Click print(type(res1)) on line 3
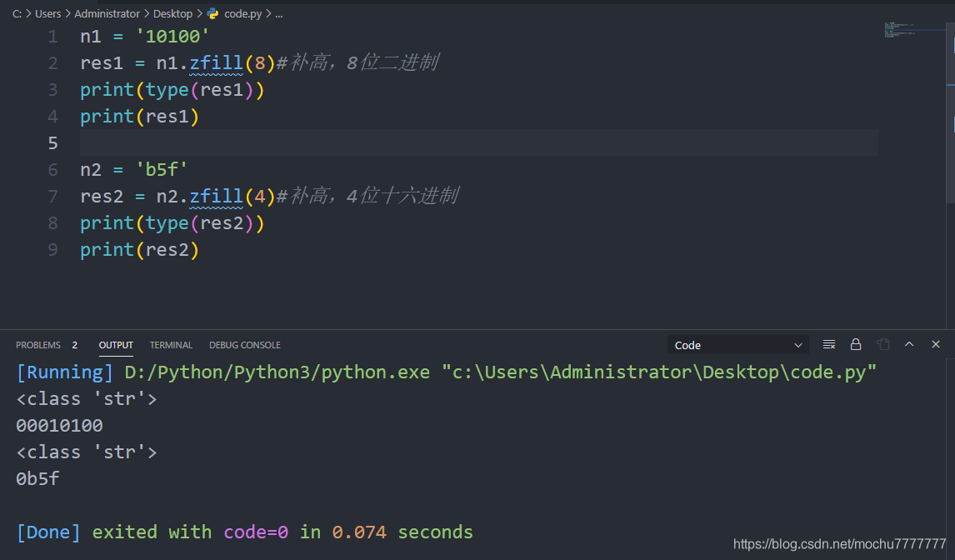This screenshot has height=560, width=955. (172, 90)
